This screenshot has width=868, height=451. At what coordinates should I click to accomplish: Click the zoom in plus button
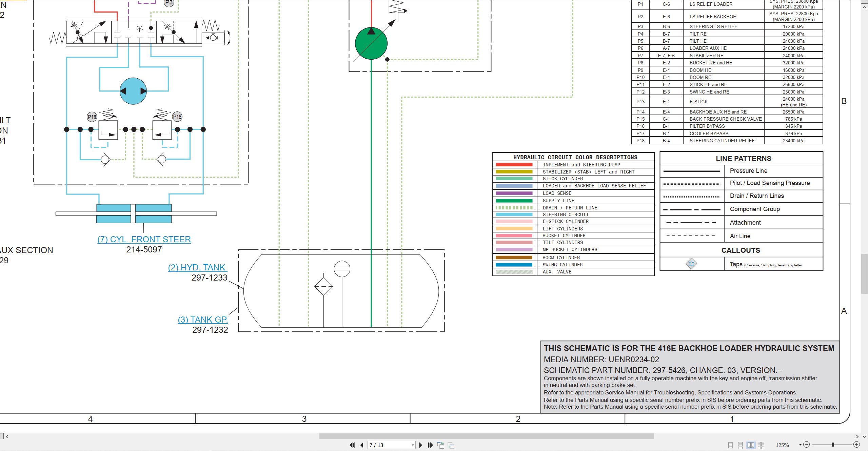tap(856, 445)
